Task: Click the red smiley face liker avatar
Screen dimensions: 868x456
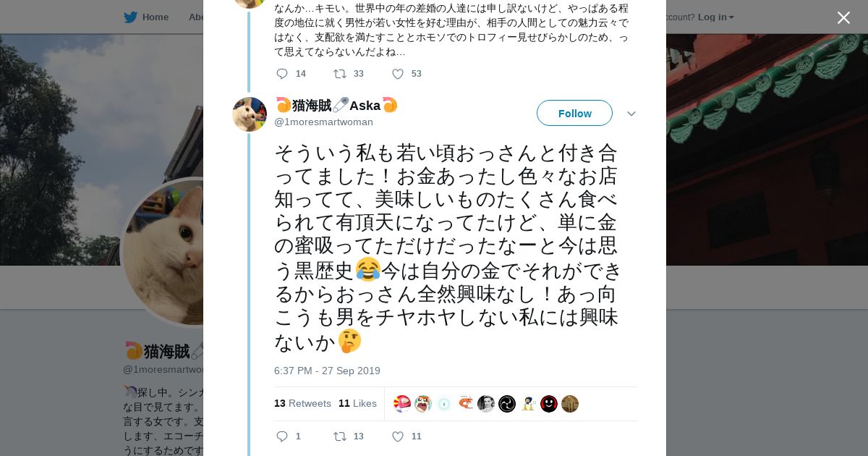Action: point(549,404)
